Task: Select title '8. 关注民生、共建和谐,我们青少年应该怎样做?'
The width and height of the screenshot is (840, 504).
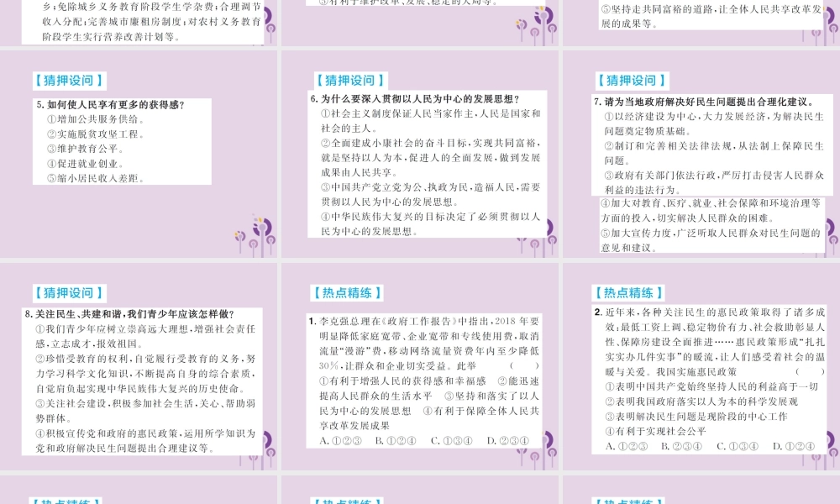Action: pos(129,314)
